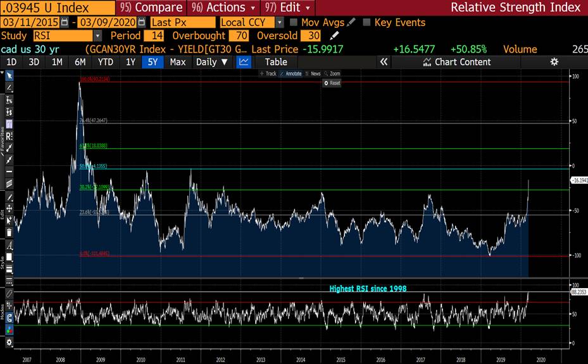The image size is (588, 364).
Task: Open the Last Px field selector
Action: pos(183,23)
